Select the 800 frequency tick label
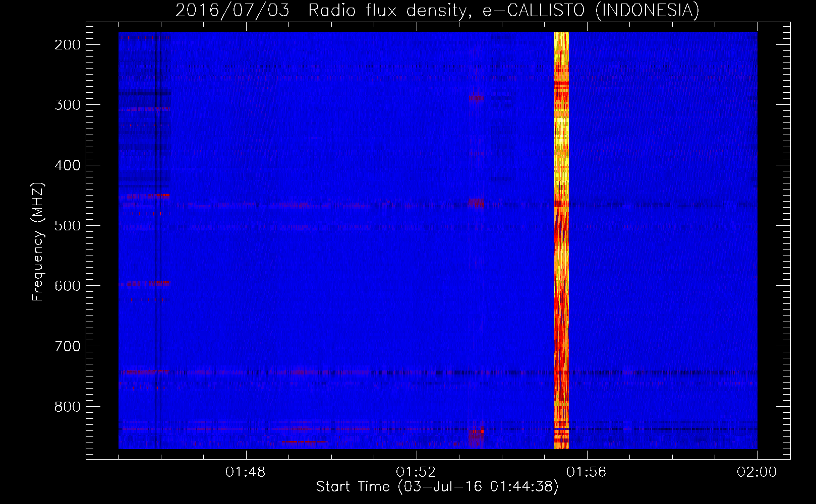816x504 pixels. pyautogui.click(x=68, y=406)
